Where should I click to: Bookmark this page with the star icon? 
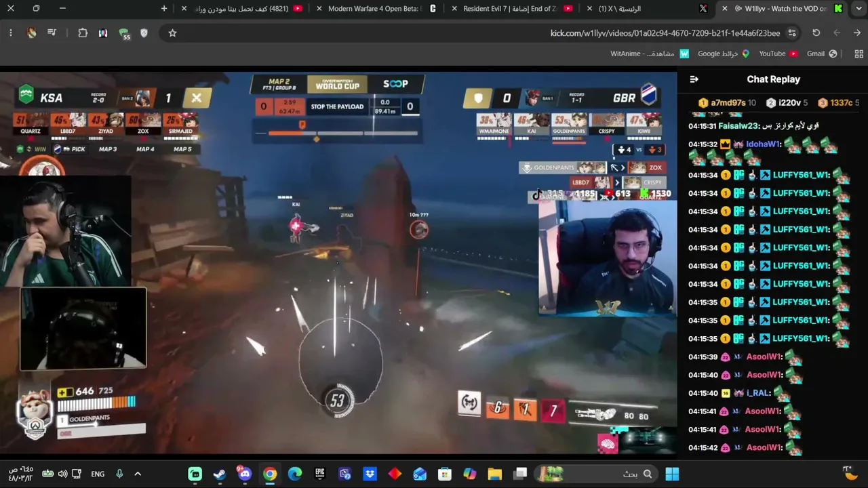[172, 33]
